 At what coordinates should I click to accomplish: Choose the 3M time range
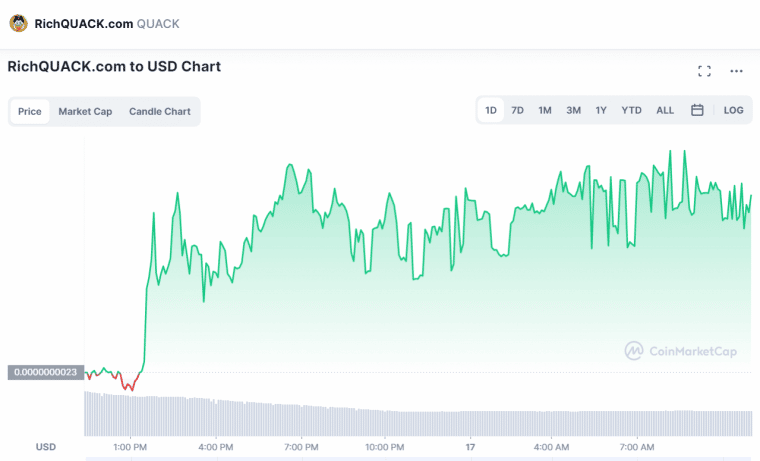click(x=573, y=110)
